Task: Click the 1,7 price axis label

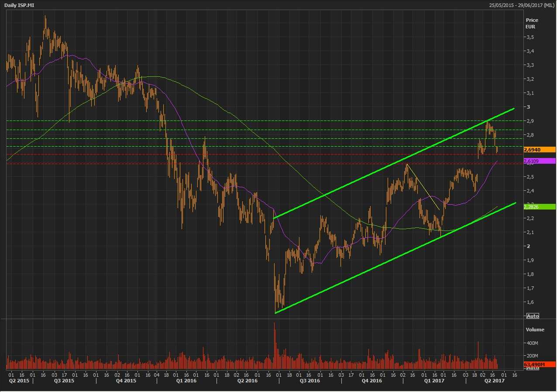Action: click(529, 288)
